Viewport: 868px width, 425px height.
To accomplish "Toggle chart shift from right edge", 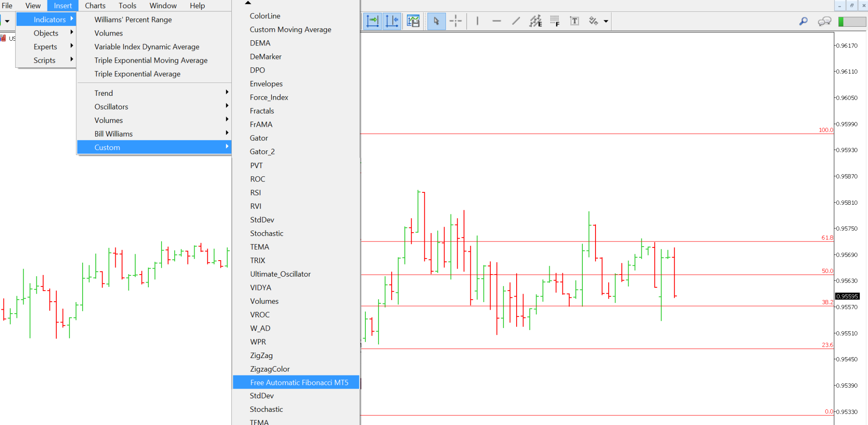I will (x=392, y=20).
